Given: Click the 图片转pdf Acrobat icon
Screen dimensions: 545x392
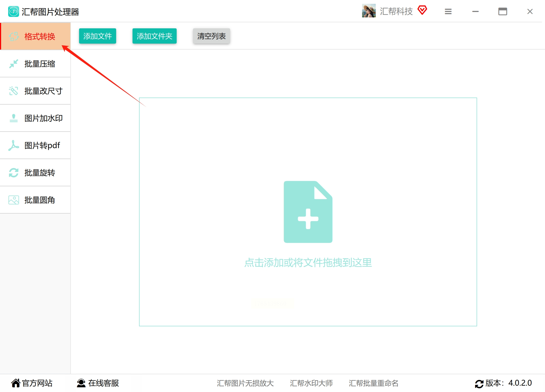Looking at the screenshot, I should coord(14,145).
